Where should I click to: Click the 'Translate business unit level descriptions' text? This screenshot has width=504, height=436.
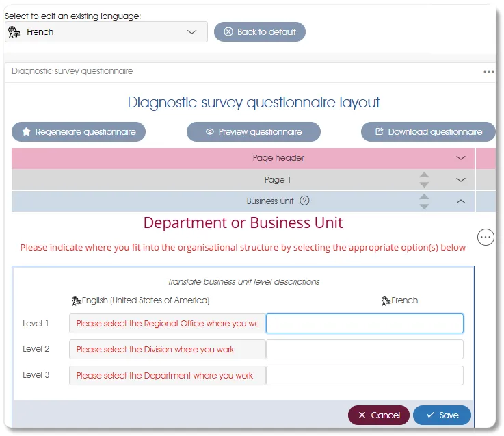coord(243,282)
